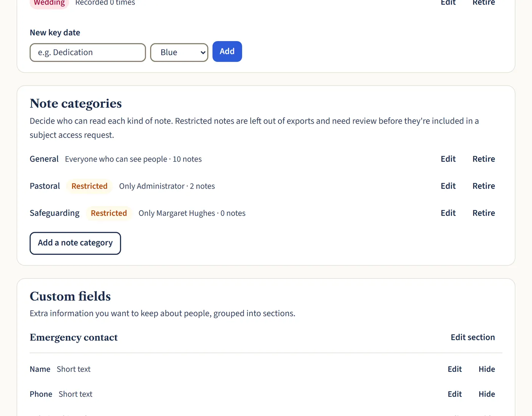Click 'Short text' in the Phone row

point(76,394)
